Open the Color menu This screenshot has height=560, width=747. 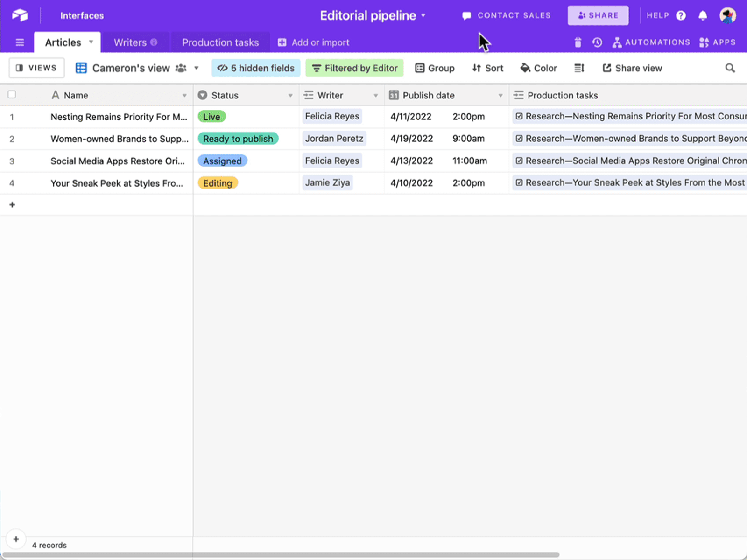[538, 68]
